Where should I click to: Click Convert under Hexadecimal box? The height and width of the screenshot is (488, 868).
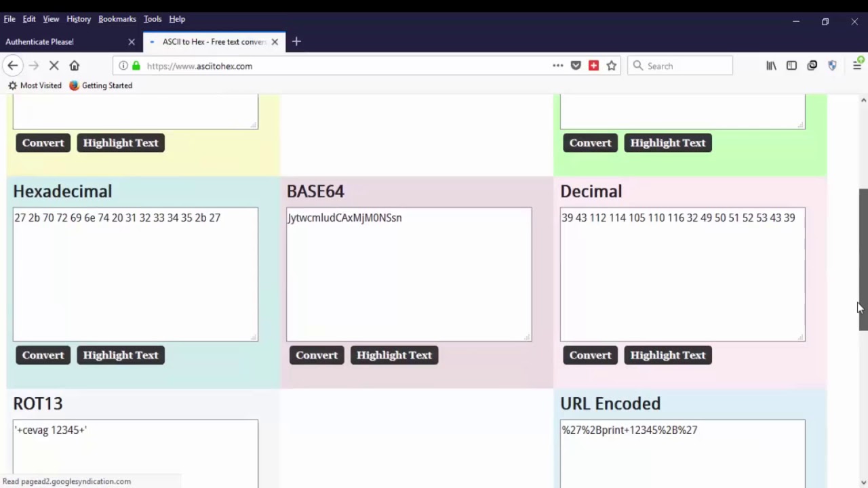click(43, 355)
